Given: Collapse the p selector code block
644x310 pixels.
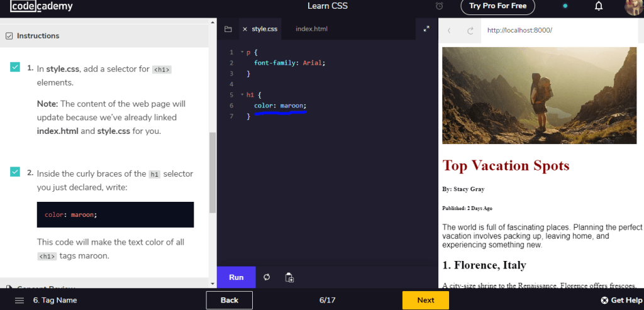Looking at the screenshot, I should [241, 52].
